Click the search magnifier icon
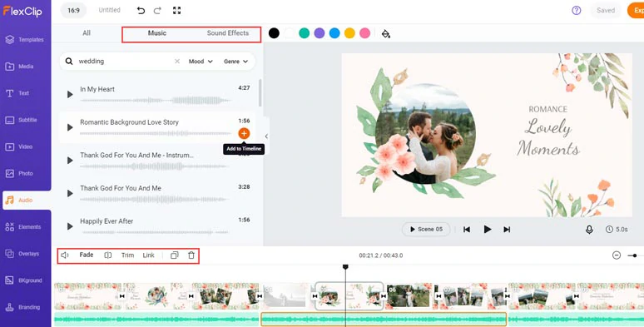Viewport: 644px width, 327px height. pos(69,62)
